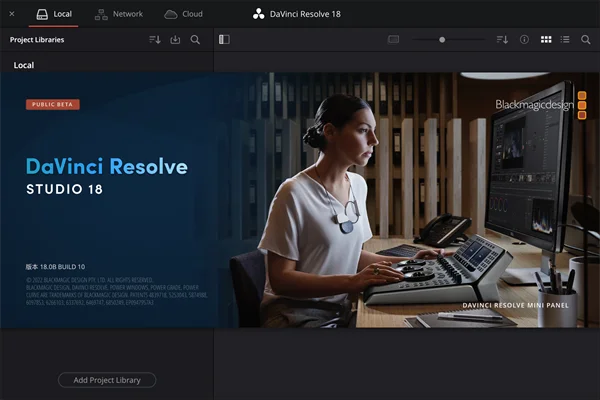Search projects using the magnifier icon
Screen dimensions: 600x400
tap(585, 39)
